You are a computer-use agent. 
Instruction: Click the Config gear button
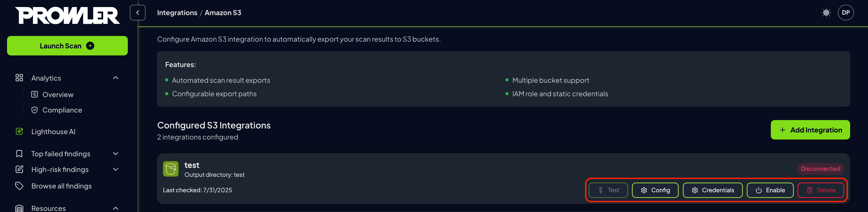[655, 190]
